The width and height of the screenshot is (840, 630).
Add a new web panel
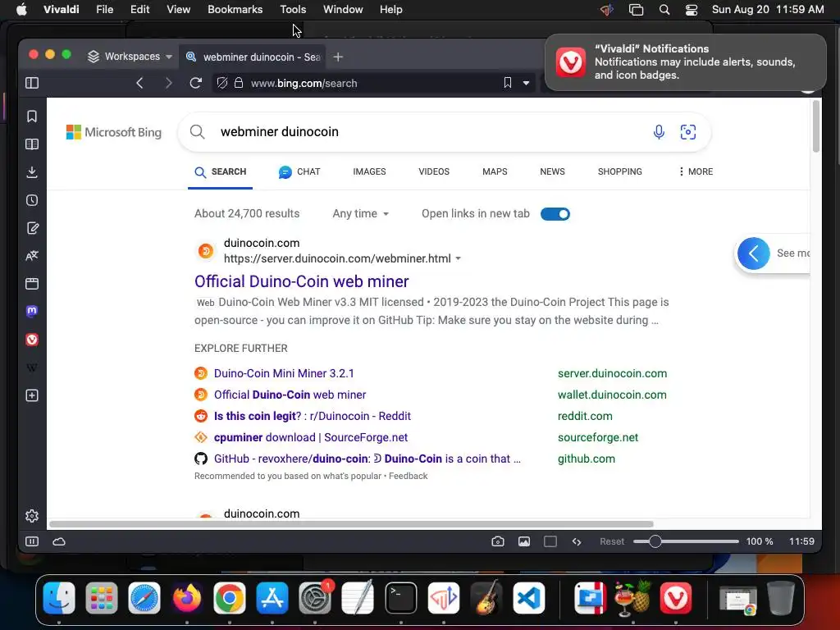tap(32, 395)
